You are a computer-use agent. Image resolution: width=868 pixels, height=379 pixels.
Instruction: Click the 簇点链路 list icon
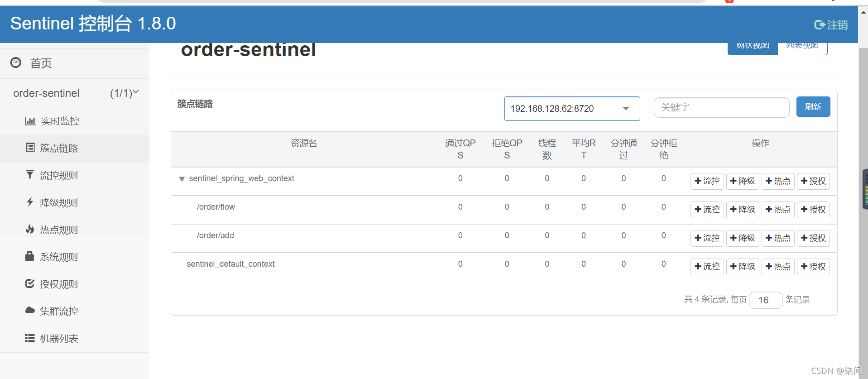coord(30,148)
